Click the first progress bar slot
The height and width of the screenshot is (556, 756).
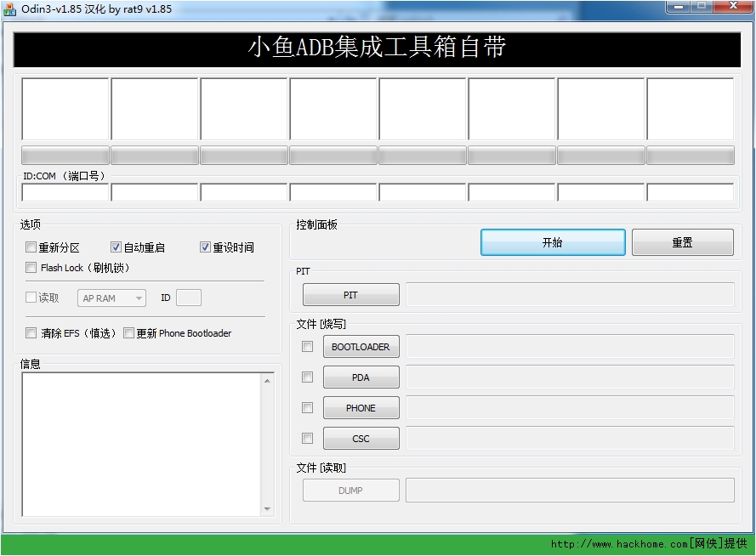65,156
